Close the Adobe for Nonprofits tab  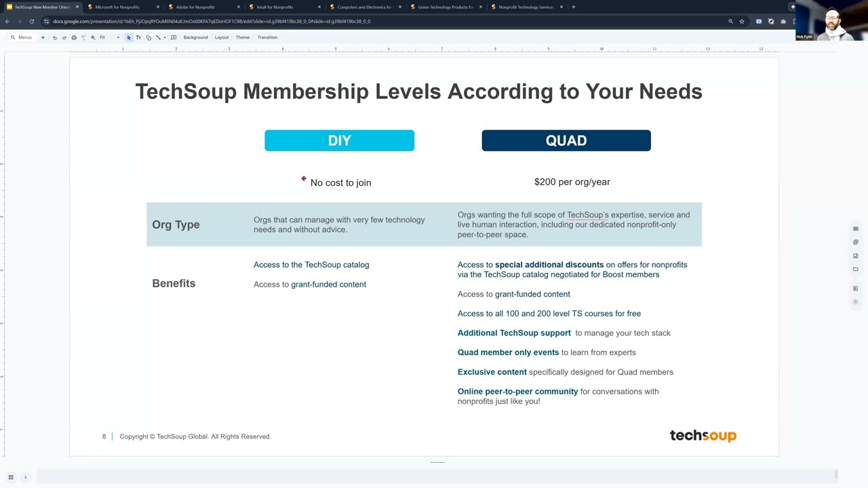(239, 7)
